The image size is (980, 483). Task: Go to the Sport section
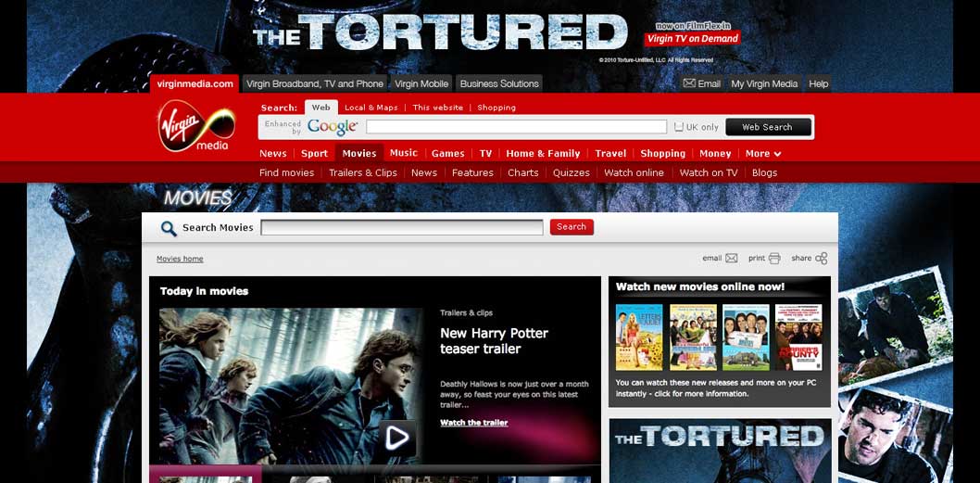[314, 153]
